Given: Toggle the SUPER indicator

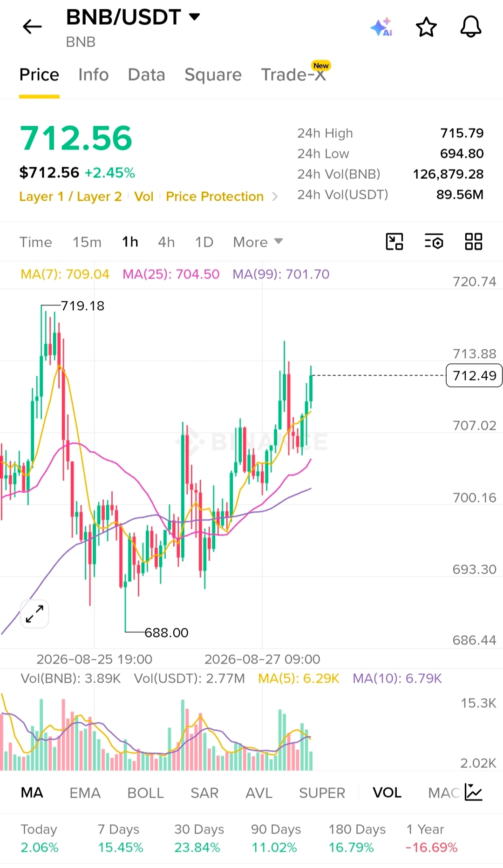Looking at the screenshot, I should tap(322, 793).
